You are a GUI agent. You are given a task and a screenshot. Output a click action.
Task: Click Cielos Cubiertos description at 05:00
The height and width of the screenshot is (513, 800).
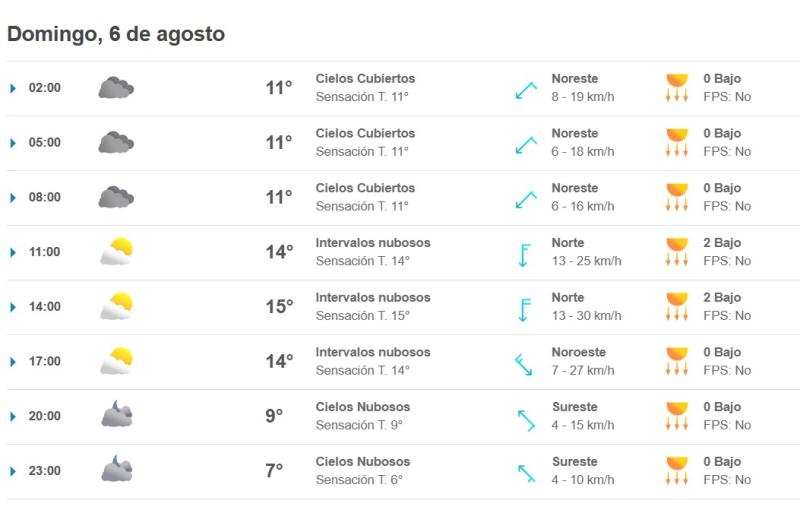365,133
